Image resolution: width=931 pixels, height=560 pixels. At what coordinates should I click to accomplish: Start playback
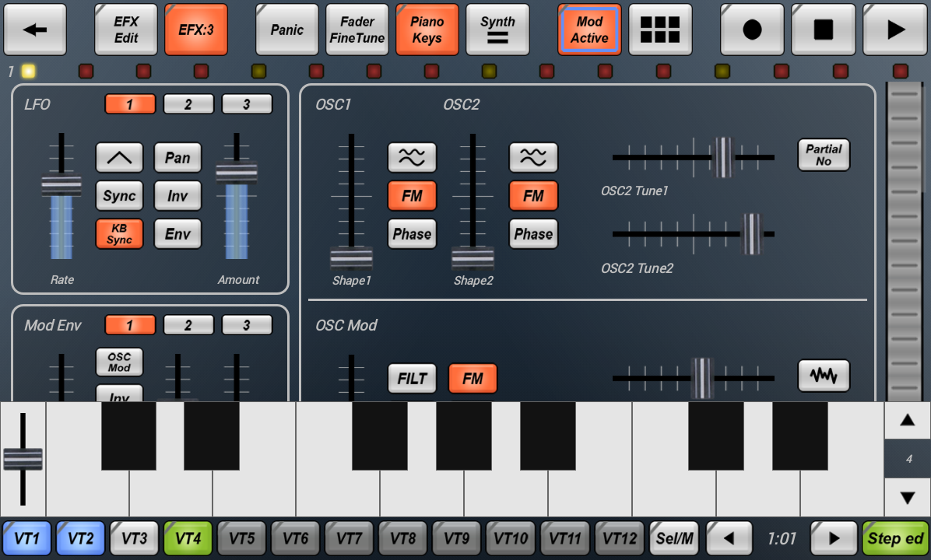pyautogui.click(x=894, y=29)
